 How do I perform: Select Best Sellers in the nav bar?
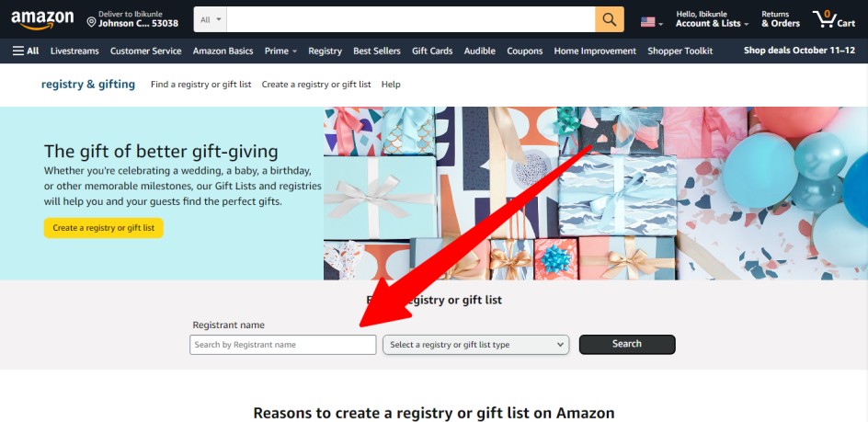tap(376, 51)
